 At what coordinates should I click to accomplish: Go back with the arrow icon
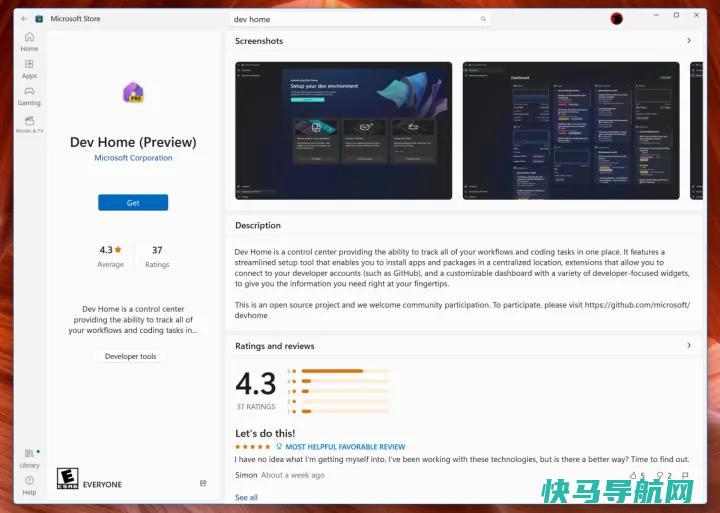24,19
